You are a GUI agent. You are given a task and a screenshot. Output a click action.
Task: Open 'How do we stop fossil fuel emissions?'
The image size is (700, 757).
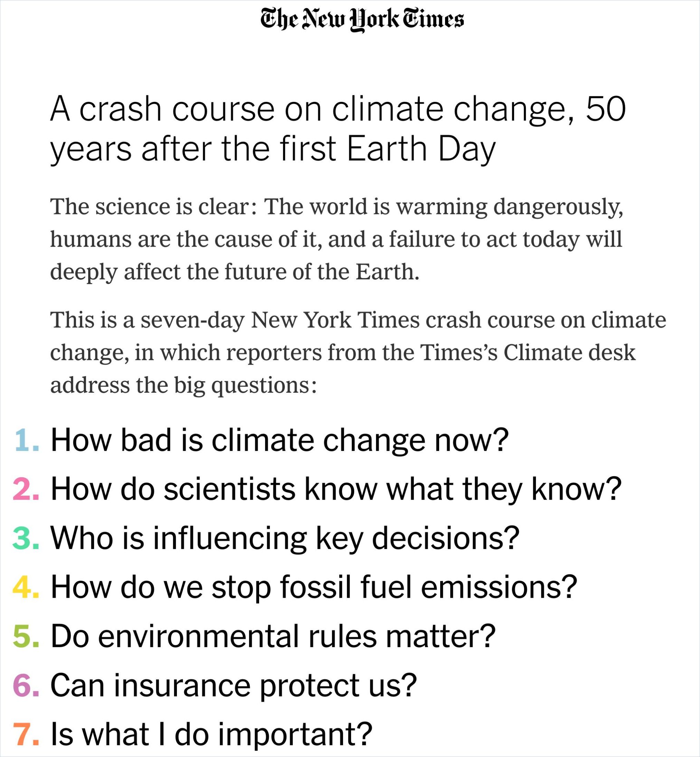[314, 587]
